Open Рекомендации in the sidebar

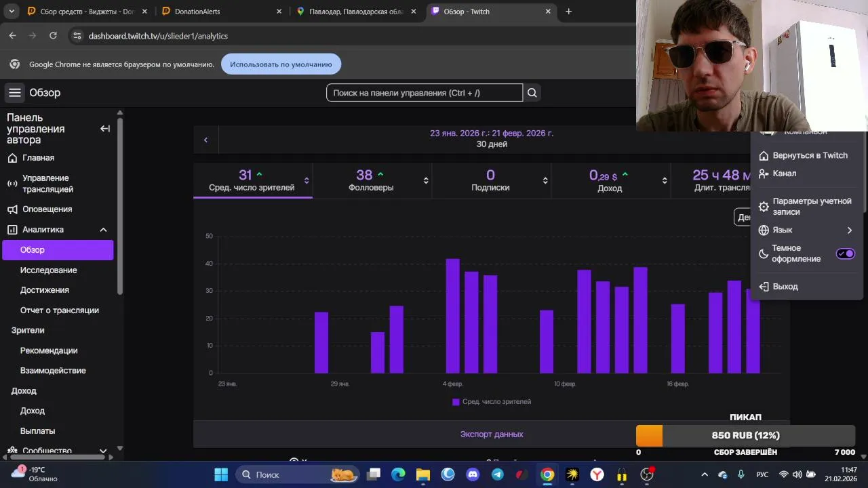click(x=49, y=350)
